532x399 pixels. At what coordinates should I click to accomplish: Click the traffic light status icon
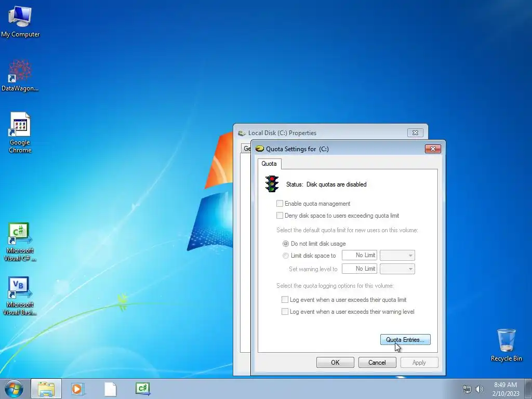[x=272, y=184]
